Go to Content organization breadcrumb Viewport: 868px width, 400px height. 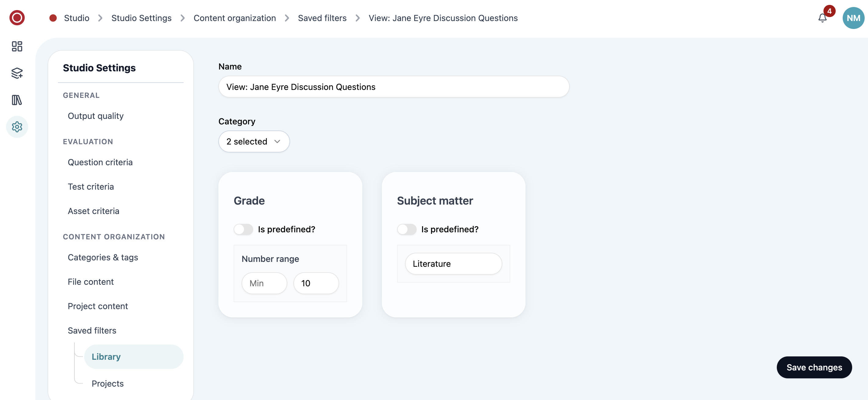tap(235, 18)
